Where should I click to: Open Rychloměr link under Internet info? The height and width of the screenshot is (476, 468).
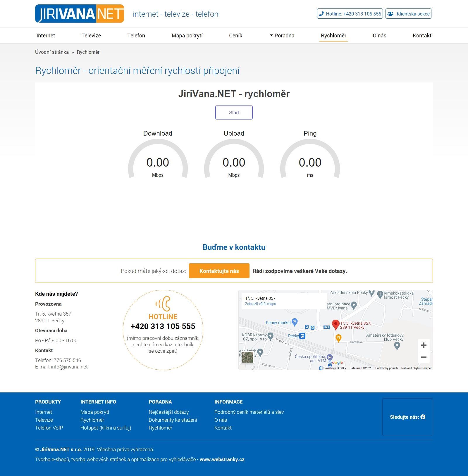coord(92,420)
